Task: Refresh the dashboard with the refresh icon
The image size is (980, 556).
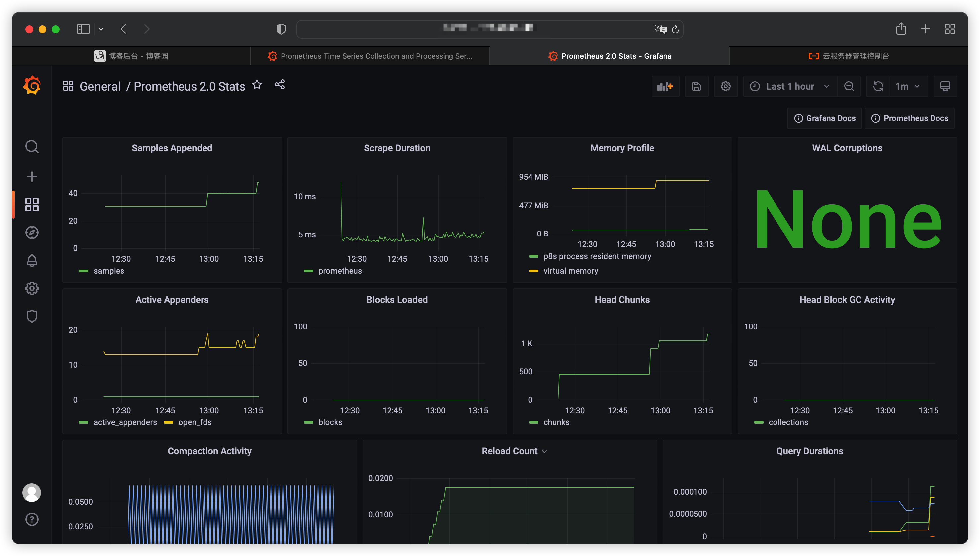Action: pyautogui.click(x=878, y=86)
